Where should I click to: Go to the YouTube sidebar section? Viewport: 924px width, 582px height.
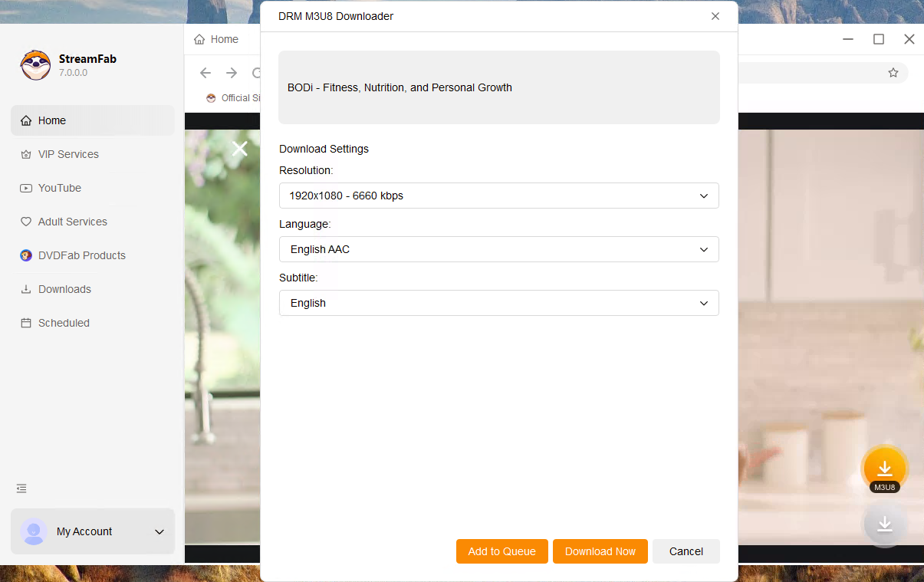click(59, 188)
